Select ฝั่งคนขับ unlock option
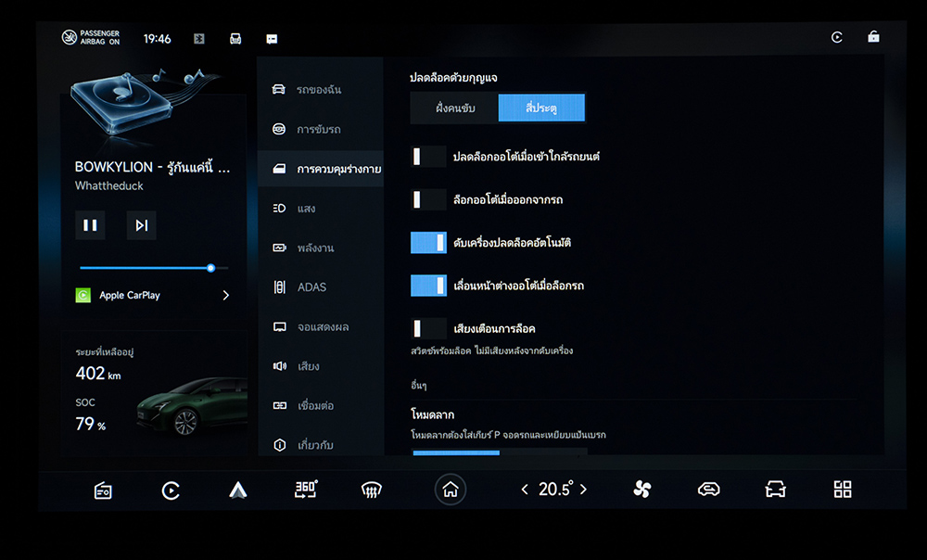 pyautogui.click(x=455, y=108)
